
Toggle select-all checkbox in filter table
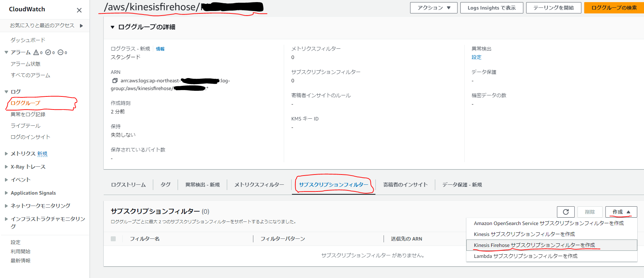click(113, 239)
